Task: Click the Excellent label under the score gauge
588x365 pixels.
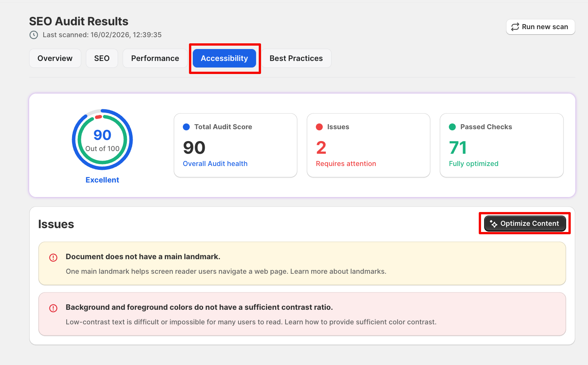Action: click(x=102, y=180)
